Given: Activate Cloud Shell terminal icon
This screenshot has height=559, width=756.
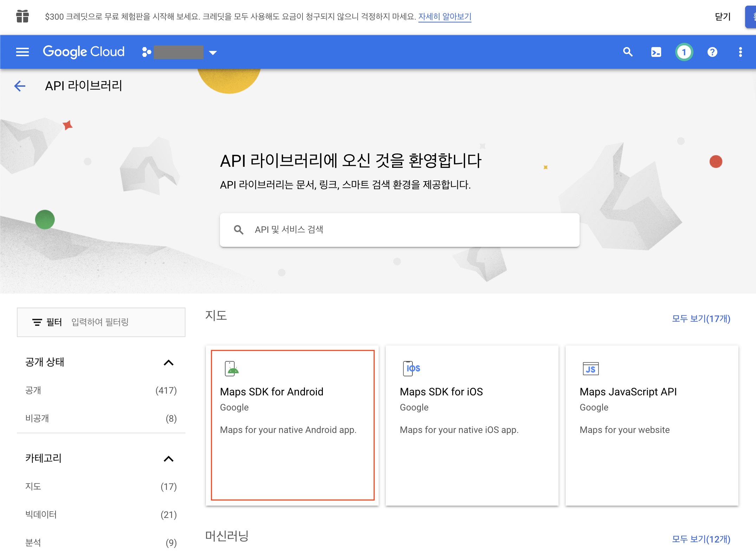Looking at the screenshot, I should [656, 52].
